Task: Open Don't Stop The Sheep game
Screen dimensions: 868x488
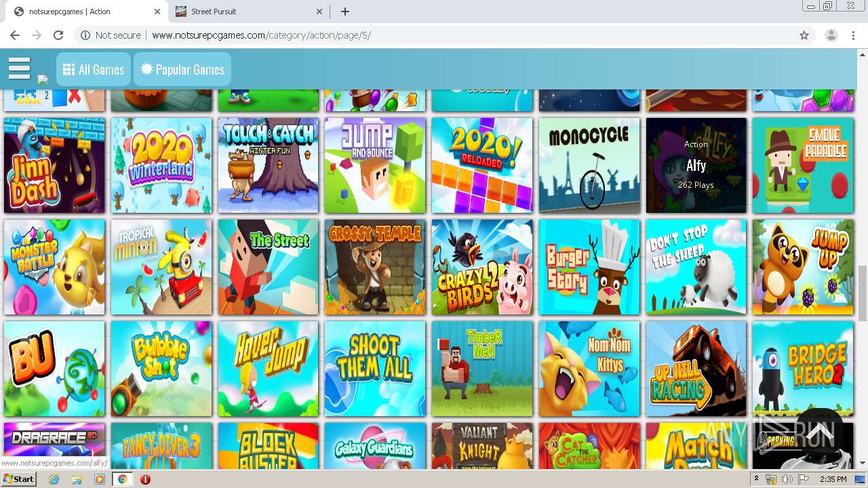Action: (696, 267)
